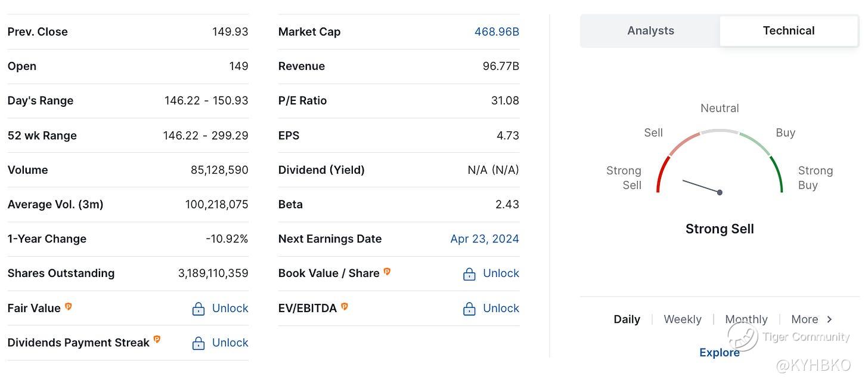868x385 pixels.
Task: Open the Market Cap value 468.96B
Action: point(497,32)
